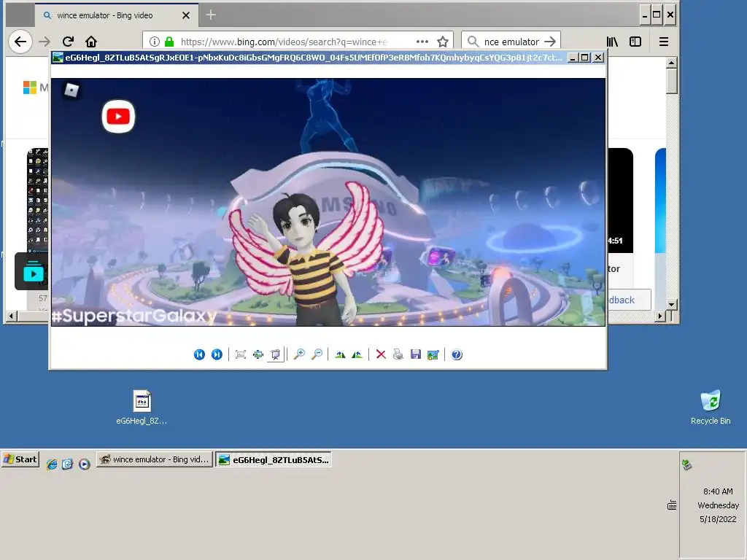The height and width of the screenshot is (560, 747).
Task: Click the YouTube logo in the image
Action: pyautogui.click(x=118, y=116)
